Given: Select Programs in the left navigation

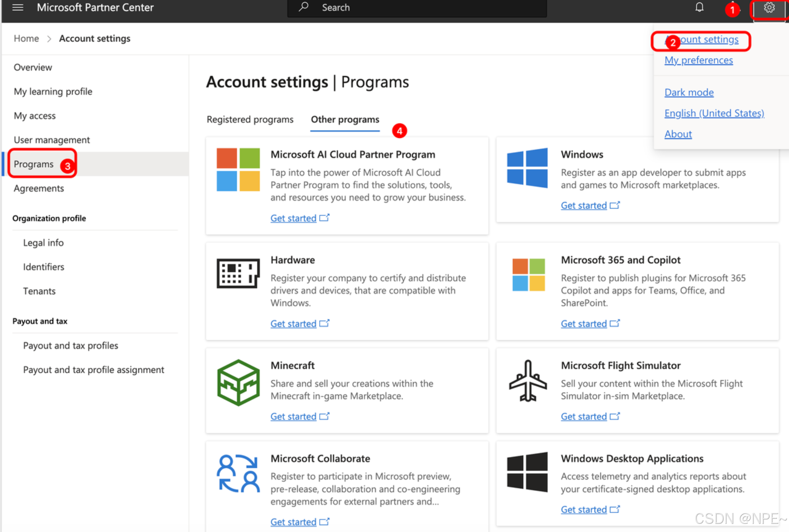Looking at the screenshot, I should [34, 164].
